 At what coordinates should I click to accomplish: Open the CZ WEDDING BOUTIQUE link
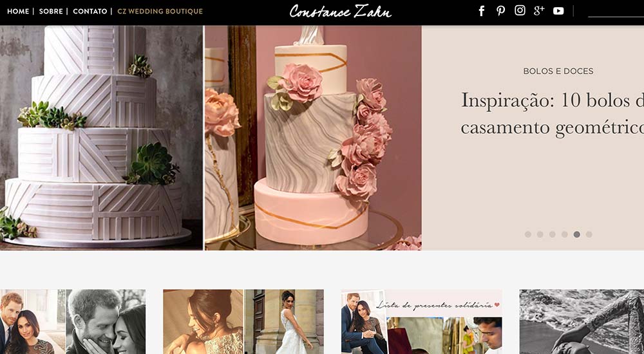coord(160,12)
